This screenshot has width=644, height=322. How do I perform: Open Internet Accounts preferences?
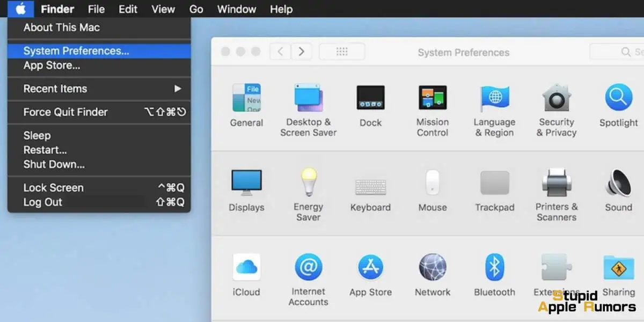[308, 280]
